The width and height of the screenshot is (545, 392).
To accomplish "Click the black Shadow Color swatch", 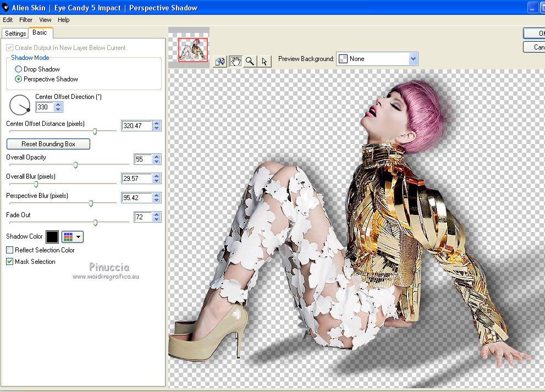I will tap(52, 237).
